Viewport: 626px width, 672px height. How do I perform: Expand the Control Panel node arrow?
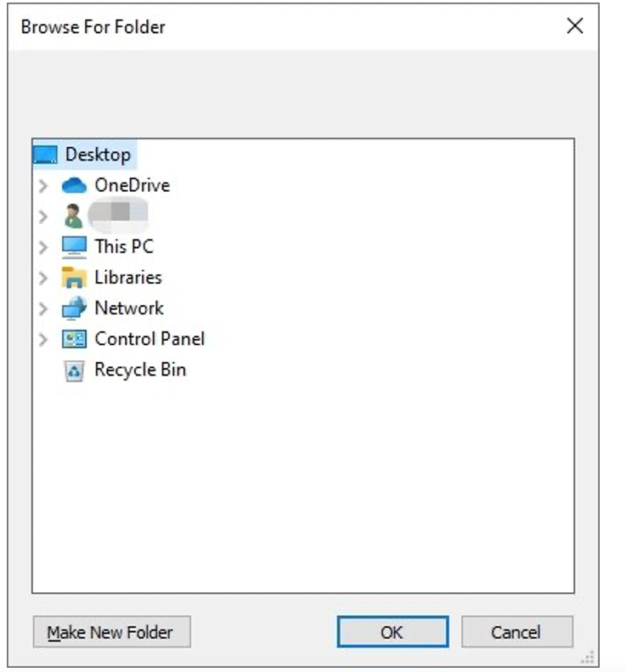click(x=42, y=340)
